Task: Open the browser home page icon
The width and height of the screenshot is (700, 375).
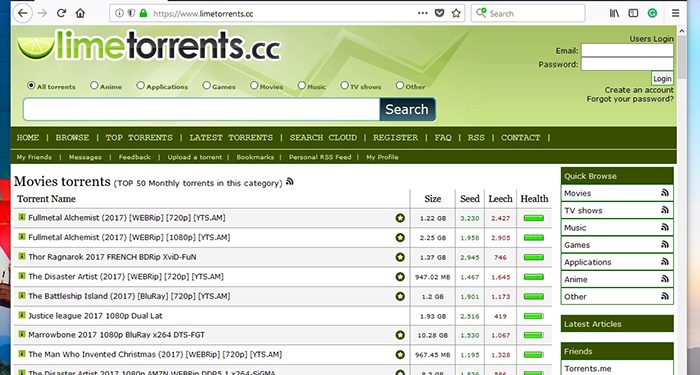Action: click(x=80, y=13)
